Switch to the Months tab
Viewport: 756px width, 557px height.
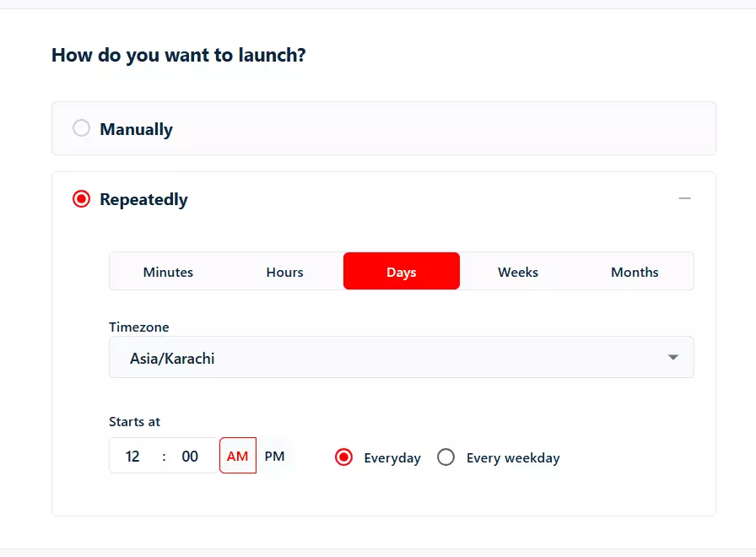tap(634, 272)
